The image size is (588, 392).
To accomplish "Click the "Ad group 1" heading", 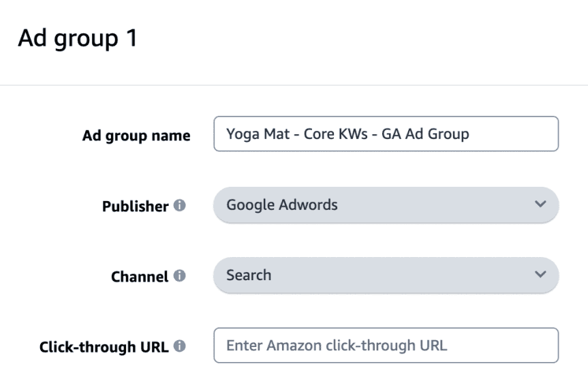I will pyautogui.click(x=78, y=38).
